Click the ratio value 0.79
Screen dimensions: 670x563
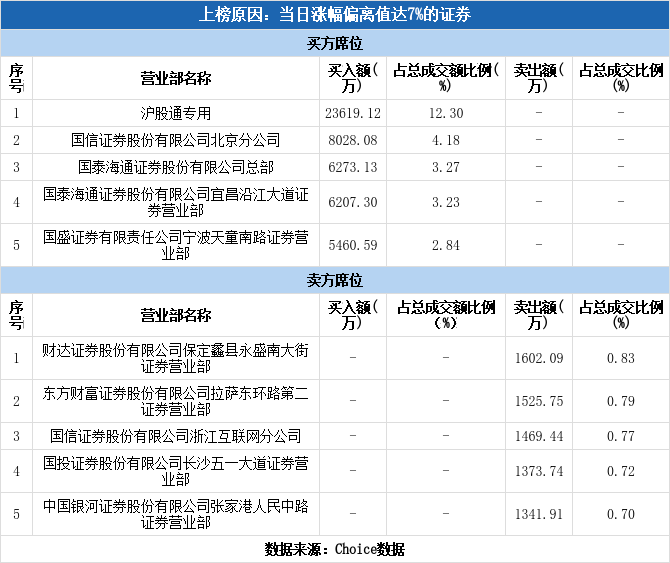click(621, 401)
